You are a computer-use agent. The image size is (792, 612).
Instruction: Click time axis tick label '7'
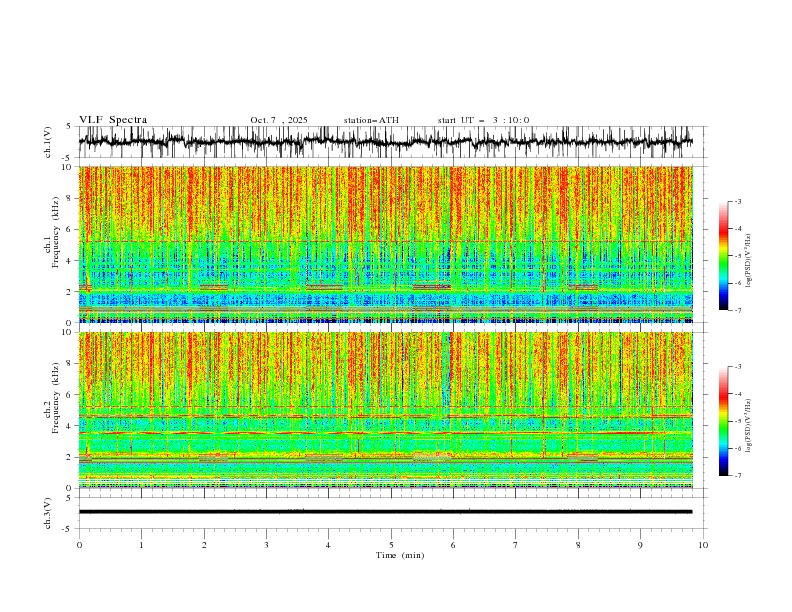(x=516, y=545)
